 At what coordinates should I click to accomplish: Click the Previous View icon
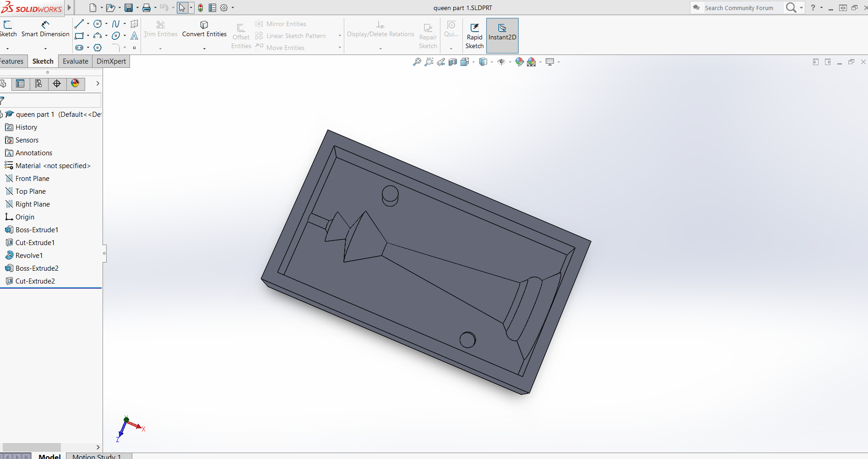point(440,62)
